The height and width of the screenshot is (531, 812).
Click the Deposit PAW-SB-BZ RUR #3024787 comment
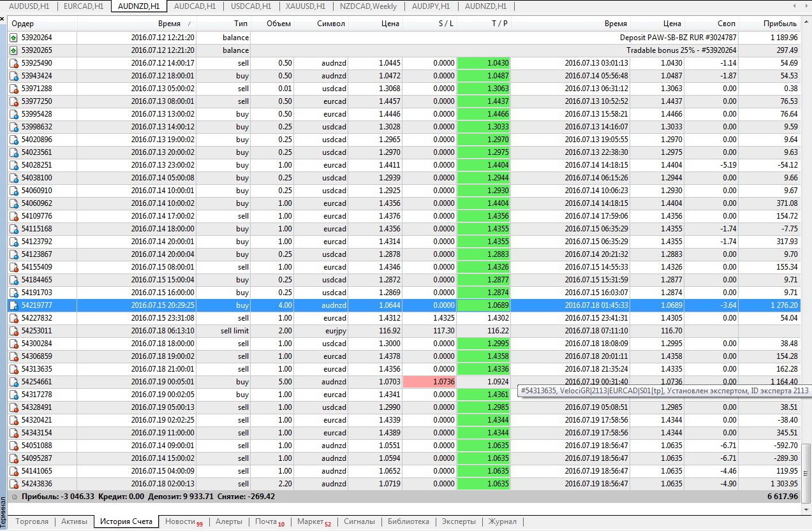pyautogui.click(x=678, y=38)
